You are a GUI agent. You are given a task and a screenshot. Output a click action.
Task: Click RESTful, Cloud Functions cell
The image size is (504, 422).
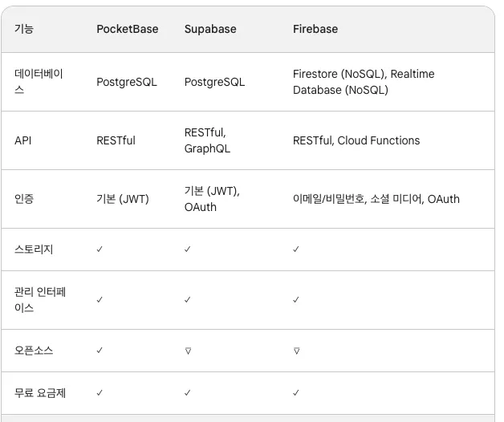[356, 140]
